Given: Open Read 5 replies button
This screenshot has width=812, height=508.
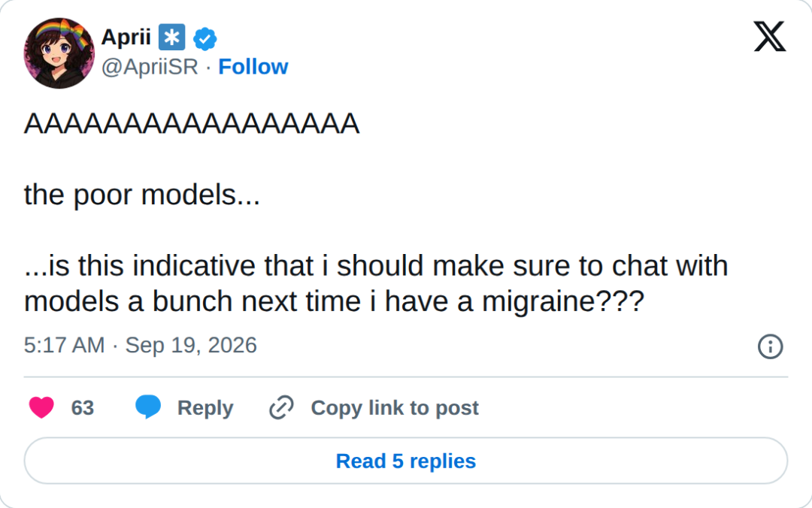Looking at the screenshot, I should tap(406, 461).
